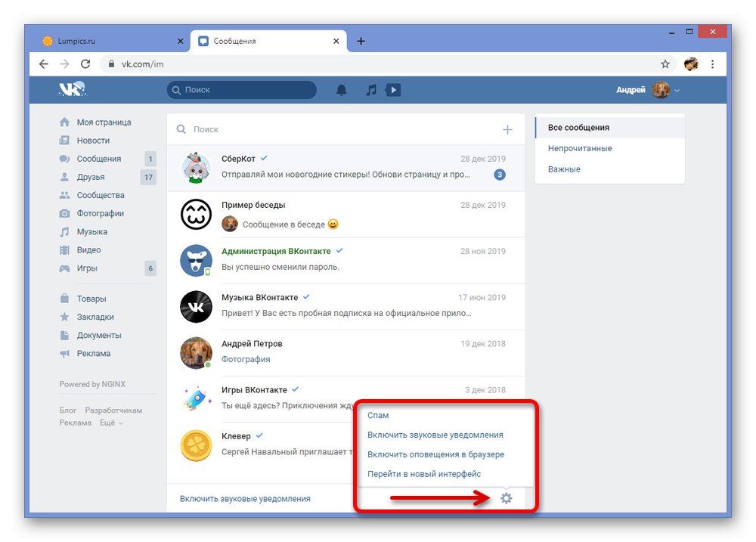Switch to the Все сообщения filter

click(610, 127)
